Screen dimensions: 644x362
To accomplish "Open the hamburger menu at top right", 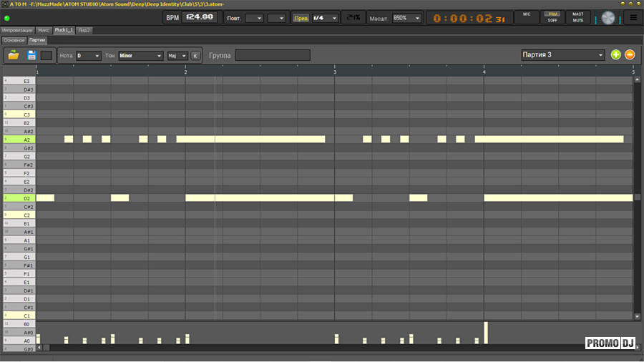I will [x=633, y=17].
